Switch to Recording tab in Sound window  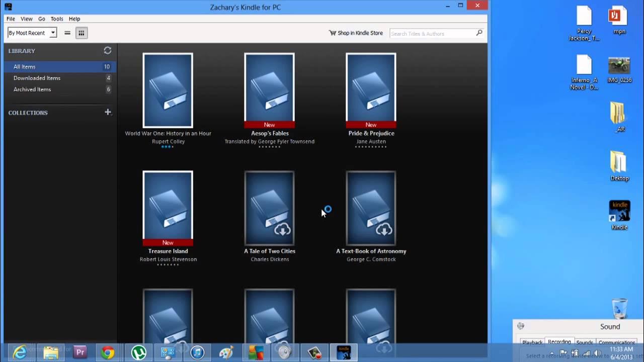tap(559, 342)
